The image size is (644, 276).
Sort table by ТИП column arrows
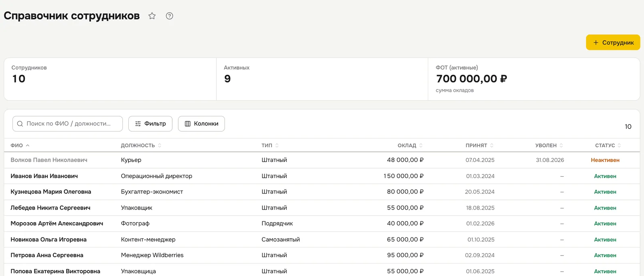277,146
